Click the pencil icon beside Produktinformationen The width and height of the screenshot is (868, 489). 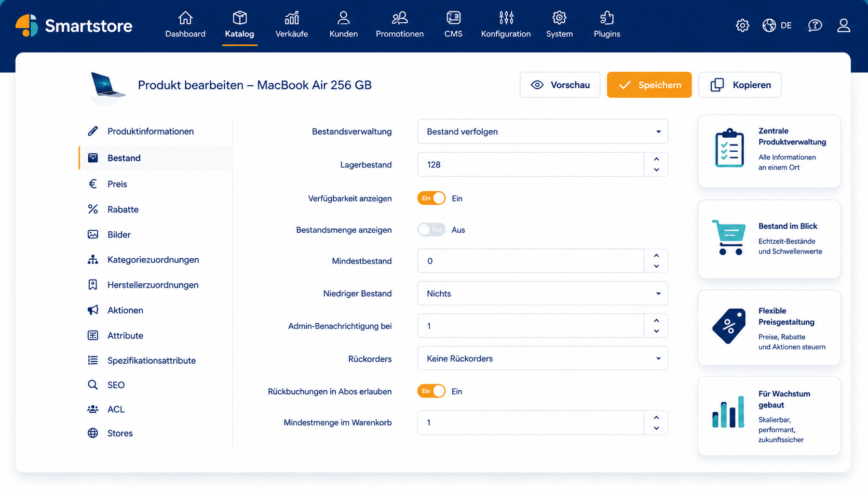tap(93, 131)
